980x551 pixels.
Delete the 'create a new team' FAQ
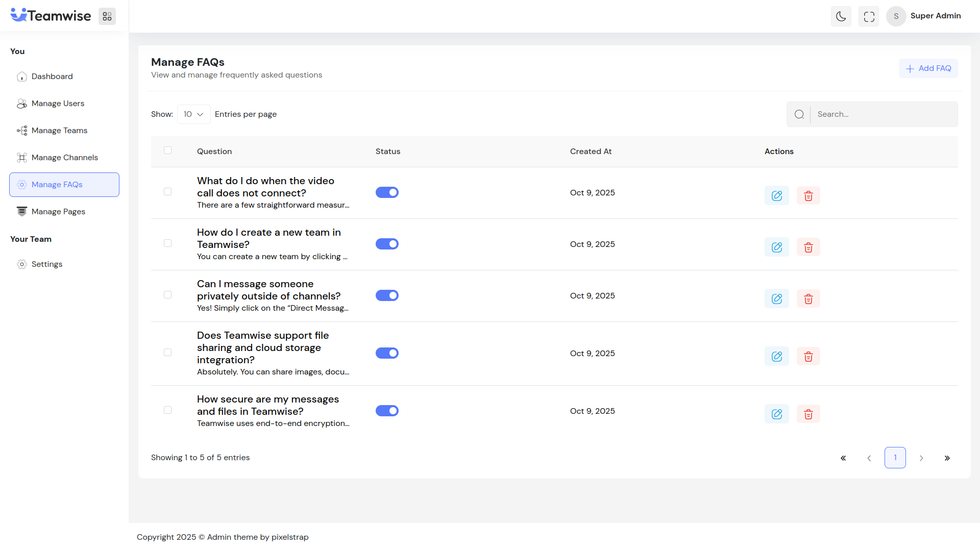pyautogui.click(x=808, y=247)
